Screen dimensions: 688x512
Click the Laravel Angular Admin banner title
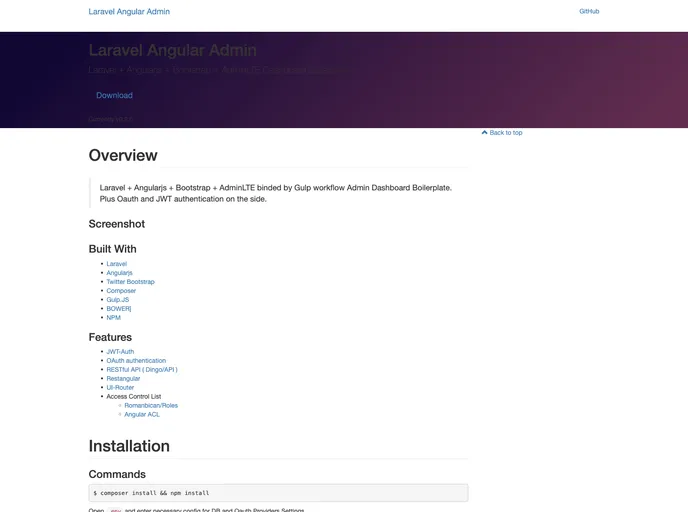coord(172,50)
